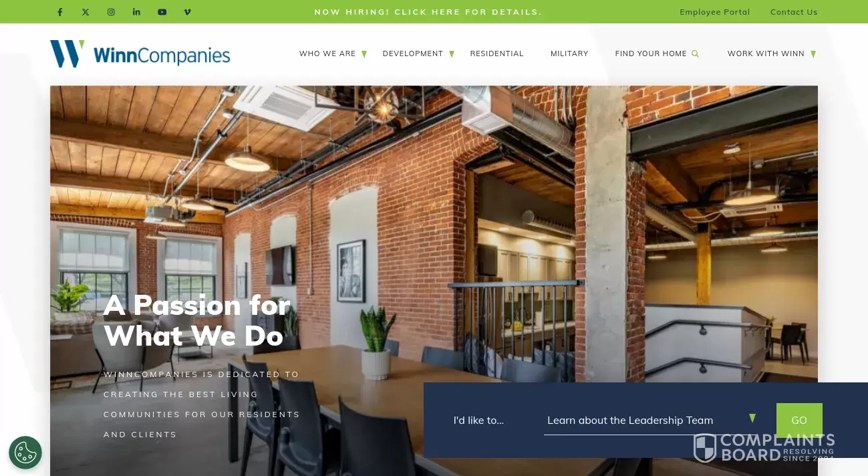Open the X (Twitter) social icon
Image resolution: width=868 pixels, height=476 pixels.
86,12
